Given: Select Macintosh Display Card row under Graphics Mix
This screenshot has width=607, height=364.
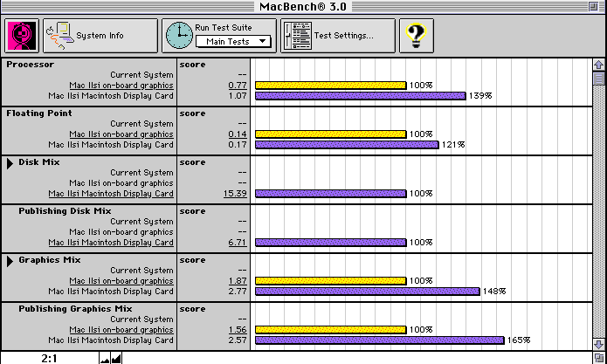Looking at the screenshot, I should click(111, 292).
